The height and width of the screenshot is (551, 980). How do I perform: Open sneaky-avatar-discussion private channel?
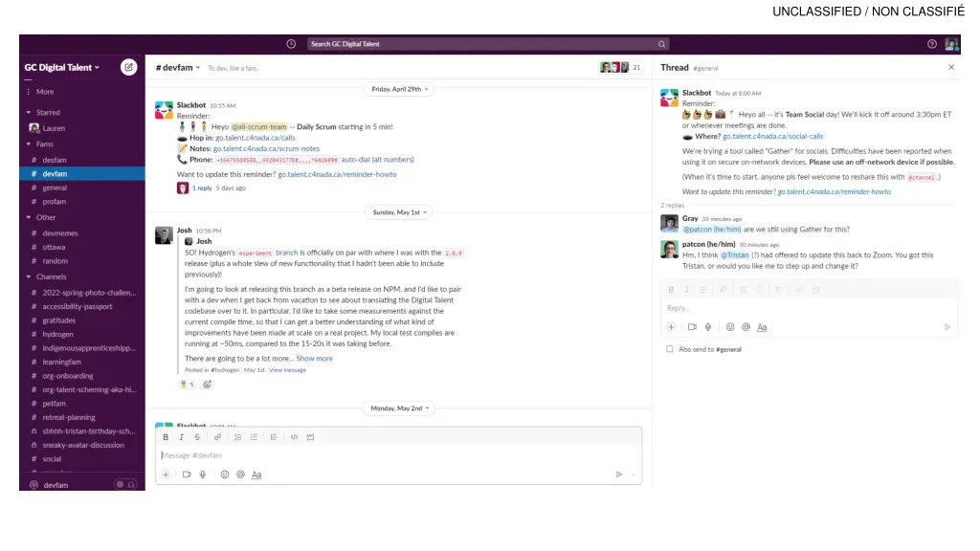tap(82, 446)
